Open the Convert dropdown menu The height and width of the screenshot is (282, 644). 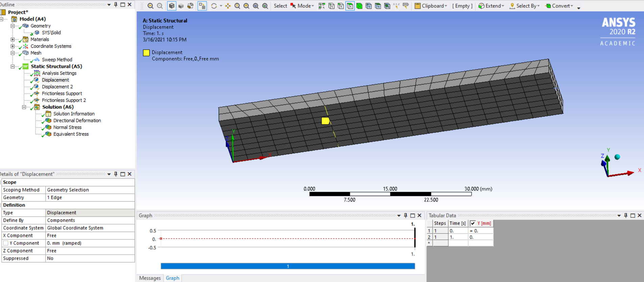tap(559, 6)
